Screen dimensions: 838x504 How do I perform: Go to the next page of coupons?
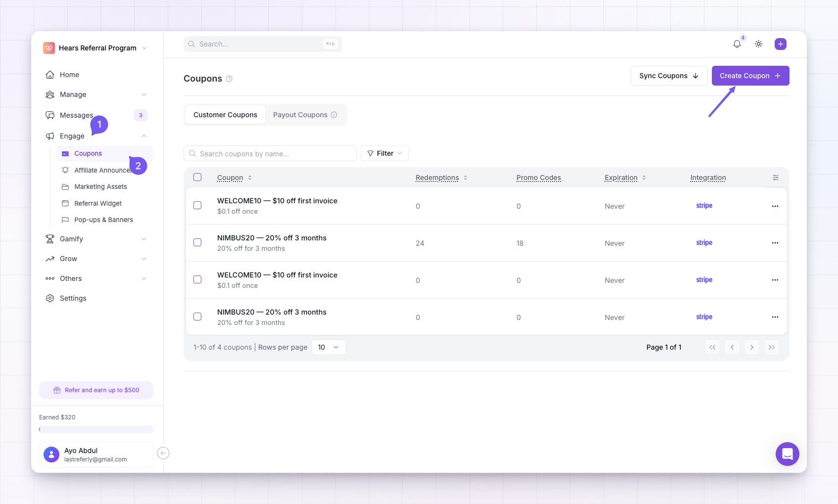coord(752,347)
